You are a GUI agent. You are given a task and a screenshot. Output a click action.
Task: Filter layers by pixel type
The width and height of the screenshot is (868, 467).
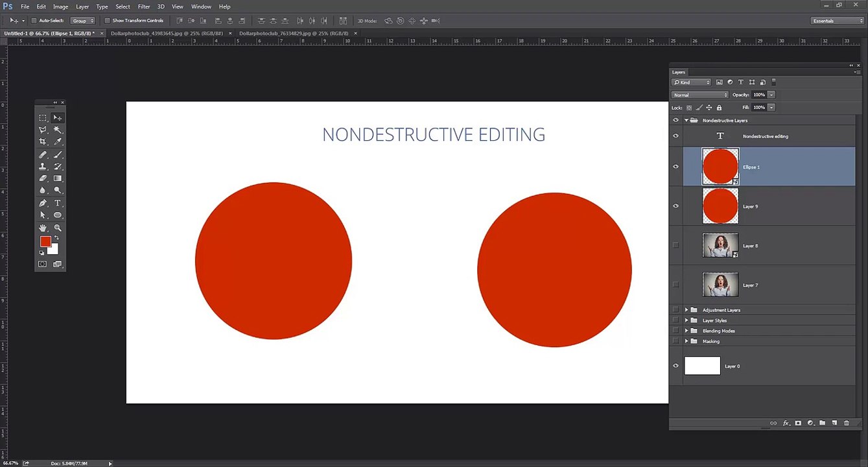coord(720,82)
